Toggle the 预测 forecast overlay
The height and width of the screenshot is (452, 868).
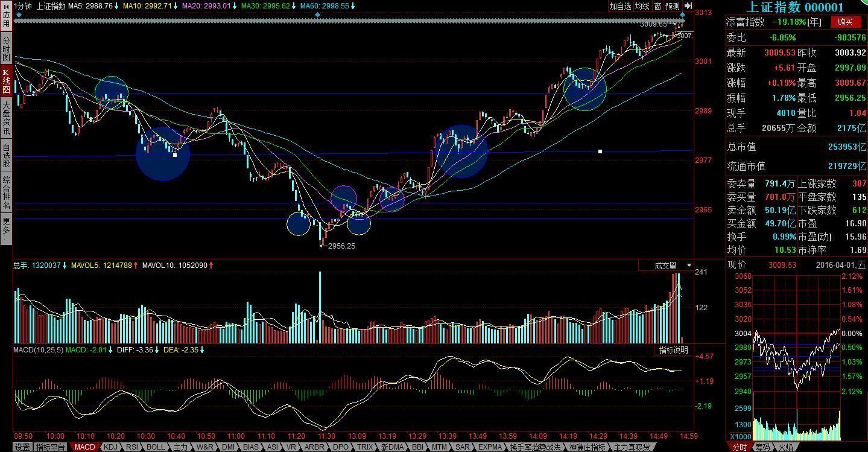coord(672,6)
